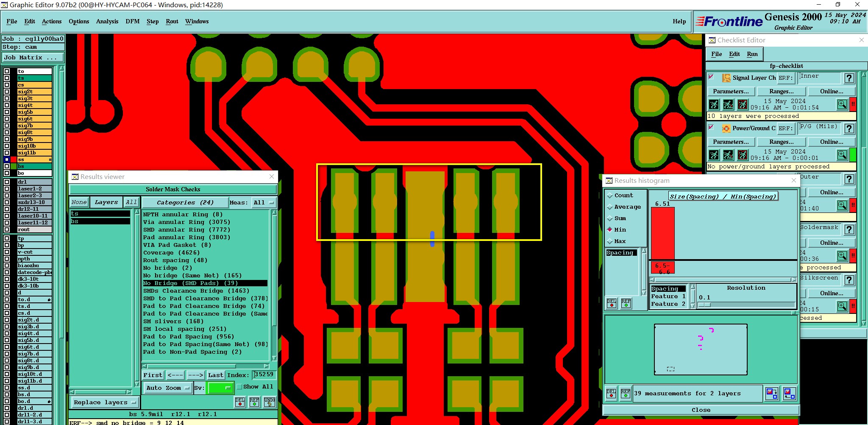Click the UNDO icon in Results viewer

[270, 402]
